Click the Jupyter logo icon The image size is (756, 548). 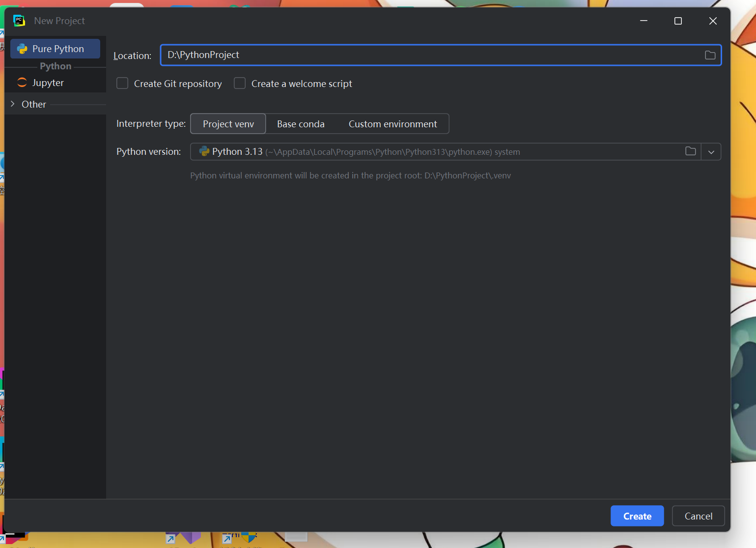pos(22,83)
